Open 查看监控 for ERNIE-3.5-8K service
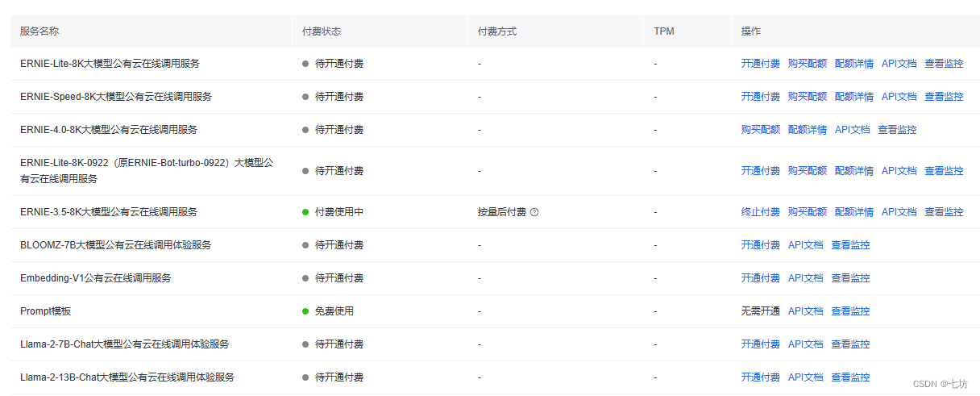Screen dimensions: 980x396 tap(944, 212)
